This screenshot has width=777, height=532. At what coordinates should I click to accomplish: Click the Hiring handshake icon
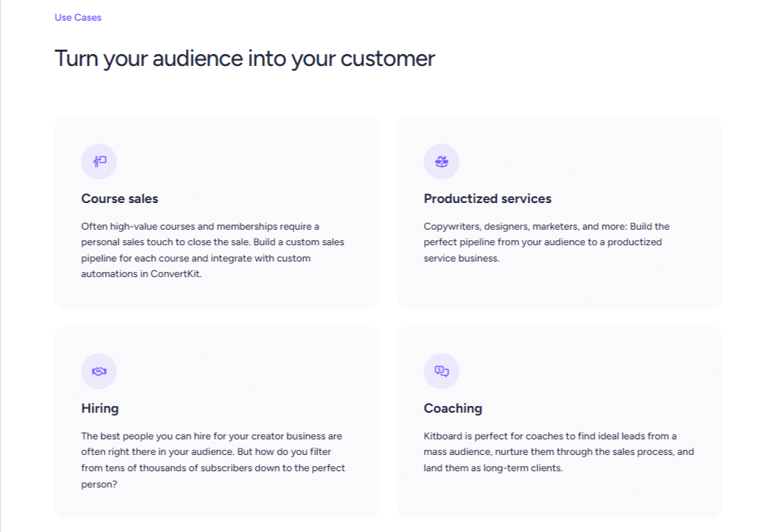(99, 371)
